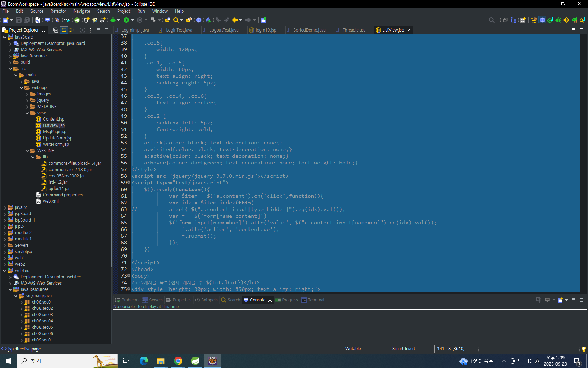The width and height of the screenshot is (588, 368).
Task: Toggle the Pin Console button
Action: 538,300
